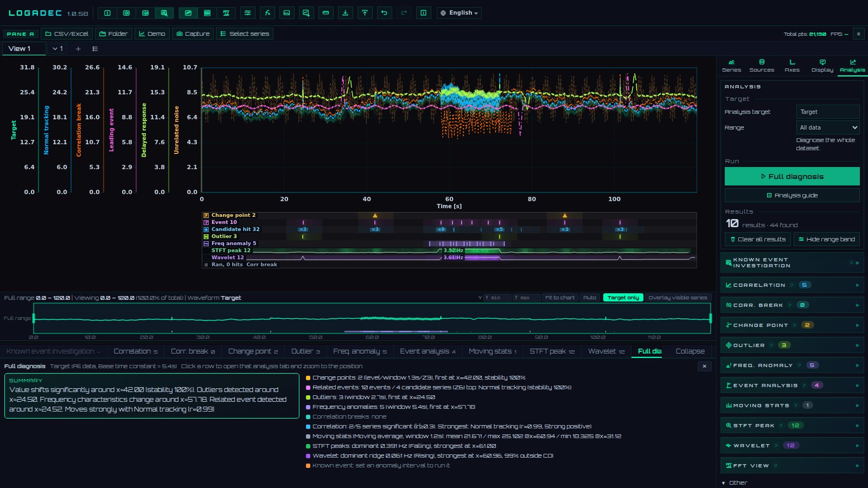868x488 pixels.
Task: Click the left handle of range slider
Action: (x=34, y=318)
